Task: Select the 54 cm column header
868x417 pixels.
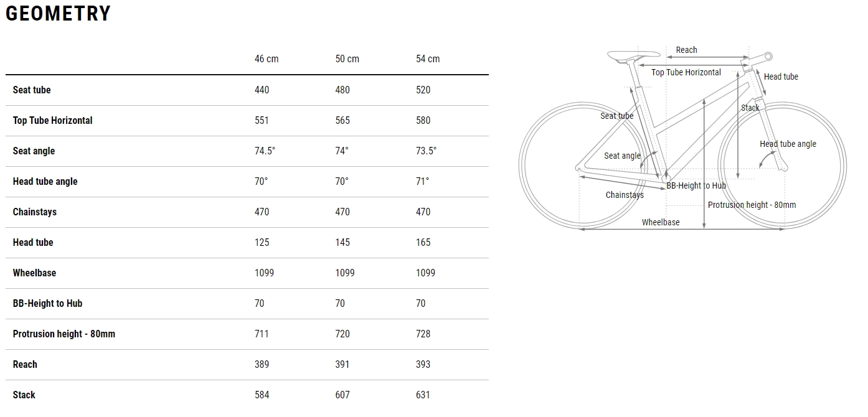Action: pos(428,59)
